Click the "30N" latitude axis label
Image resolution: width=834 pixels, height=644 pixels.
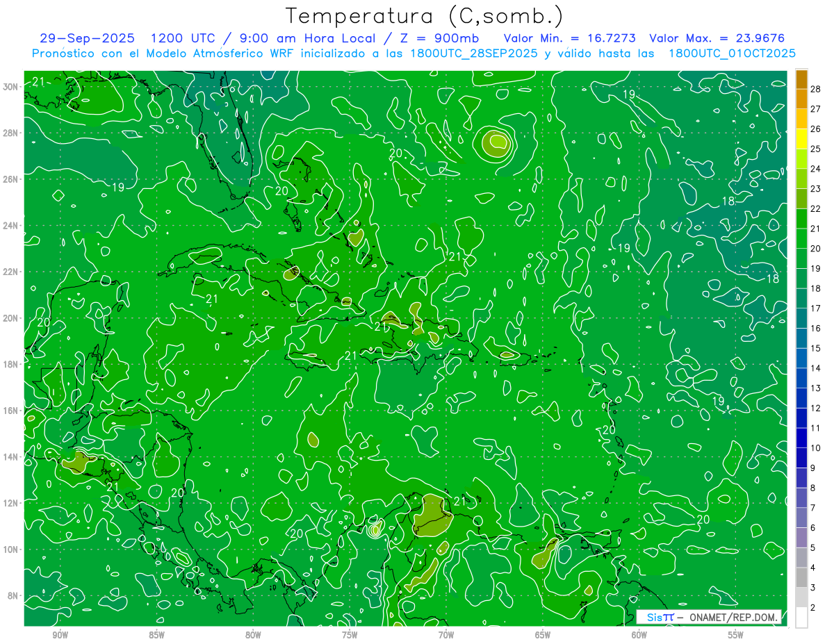[11, 87]
